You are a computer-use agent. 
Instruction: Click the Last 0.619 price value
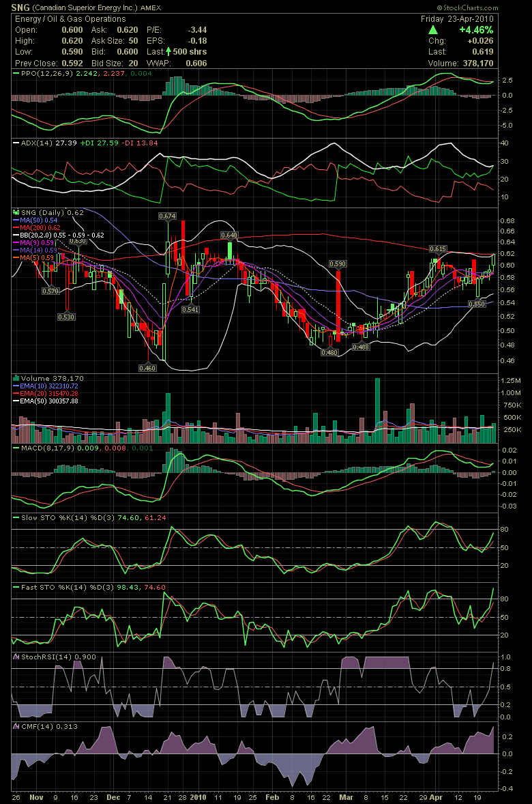coord(483,52)
